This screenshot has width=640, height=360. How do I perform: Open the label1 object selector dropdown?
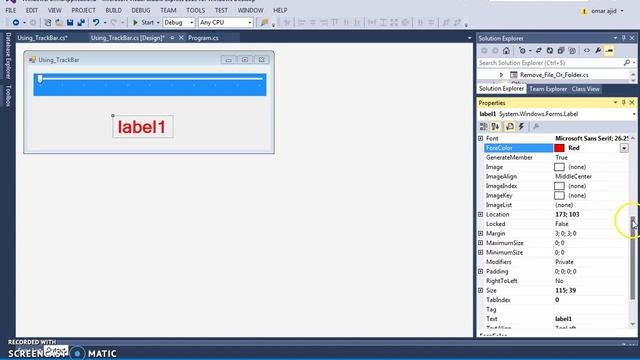coord(634,114)
